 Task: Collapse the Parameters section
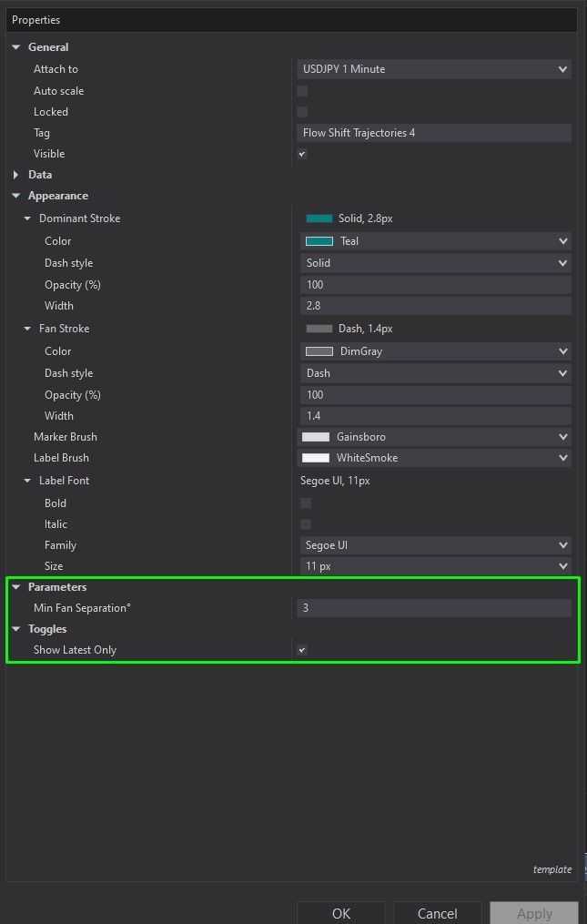click(16, 587)
